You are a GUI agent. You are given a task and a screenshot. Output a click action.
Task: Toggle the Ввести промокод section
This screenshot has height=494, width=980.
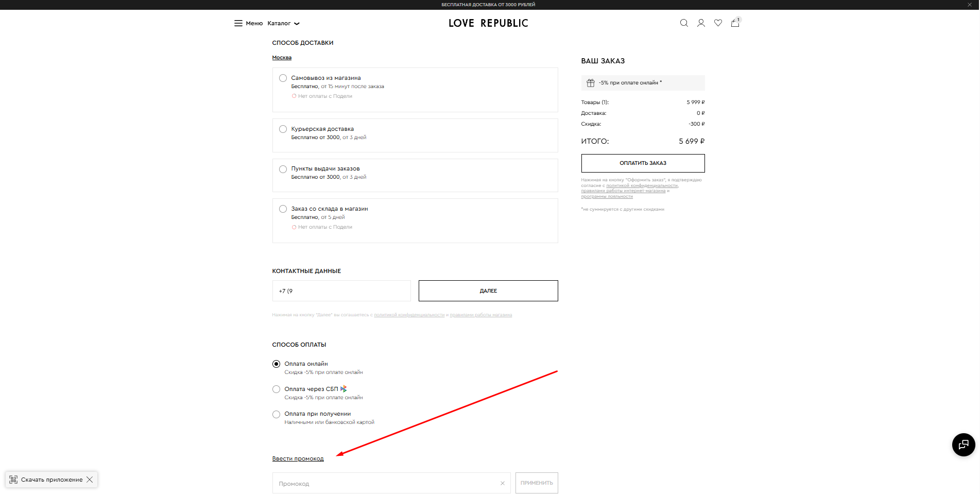point(298,458)
